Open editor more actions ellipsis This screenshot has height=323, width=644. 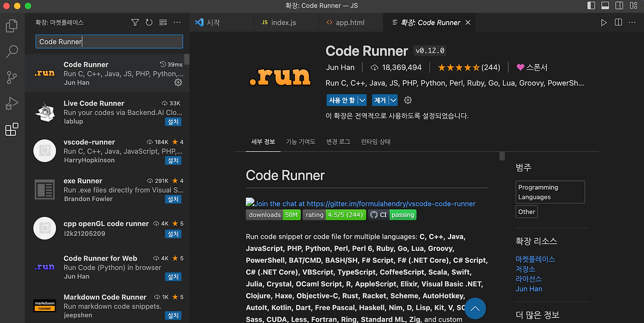click(632, 23)
